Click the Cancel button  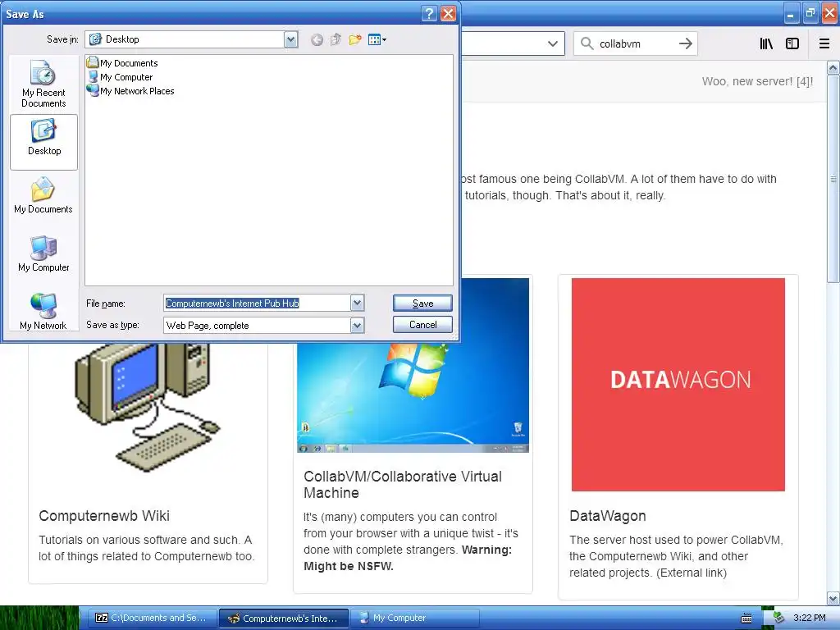pos(422,325)
